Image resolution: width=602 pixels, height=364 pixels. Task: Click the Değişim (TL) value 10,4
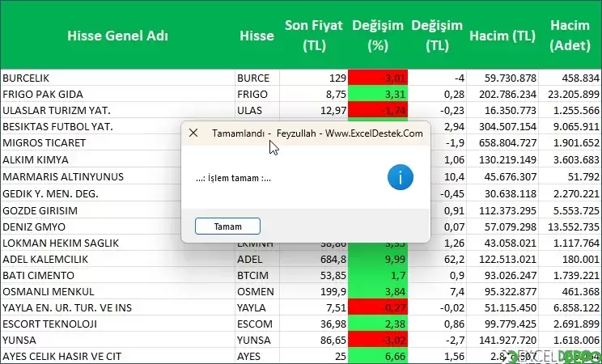pyautogui.click(x=448, y=176)
